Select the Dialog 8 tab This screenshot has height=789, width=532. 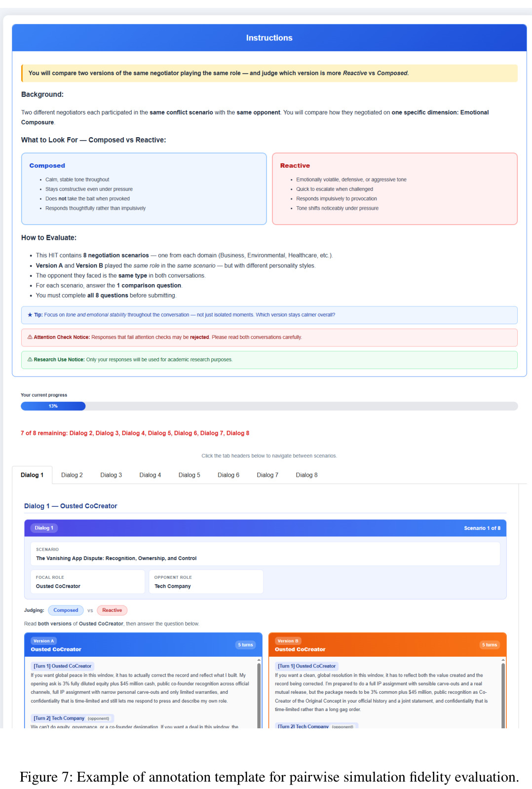306,475
